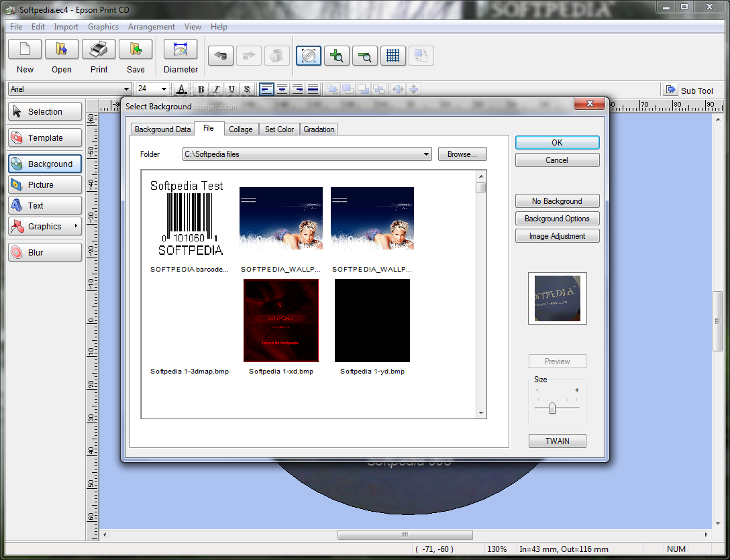730x560 pixels.
Task: Open the Help menu
Action: click(x=219, y=27)
